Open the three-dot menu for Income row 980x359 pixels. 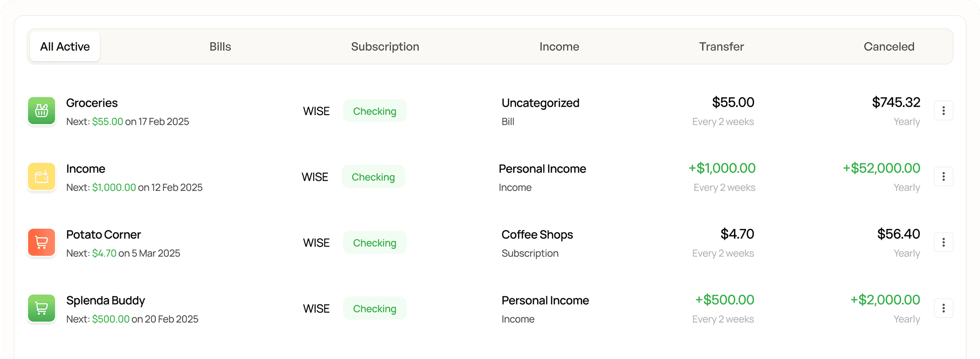[x=943, y=176]
